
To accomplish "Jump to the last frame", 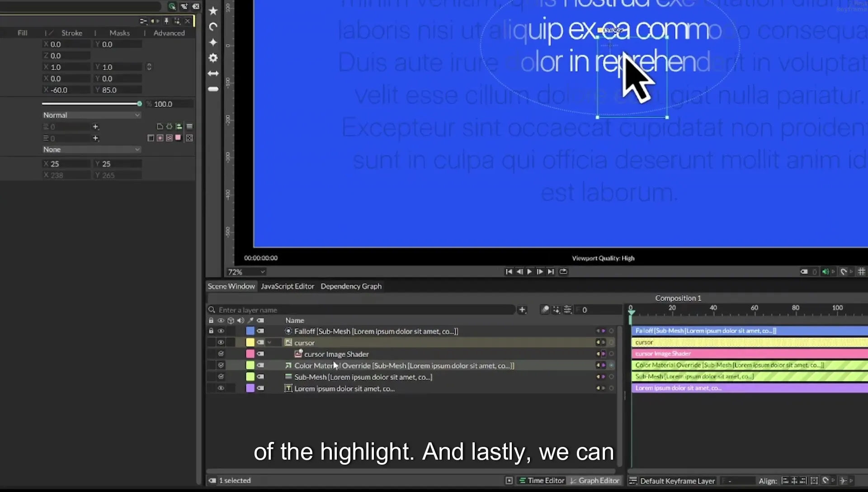I will [x=551, y=272].
